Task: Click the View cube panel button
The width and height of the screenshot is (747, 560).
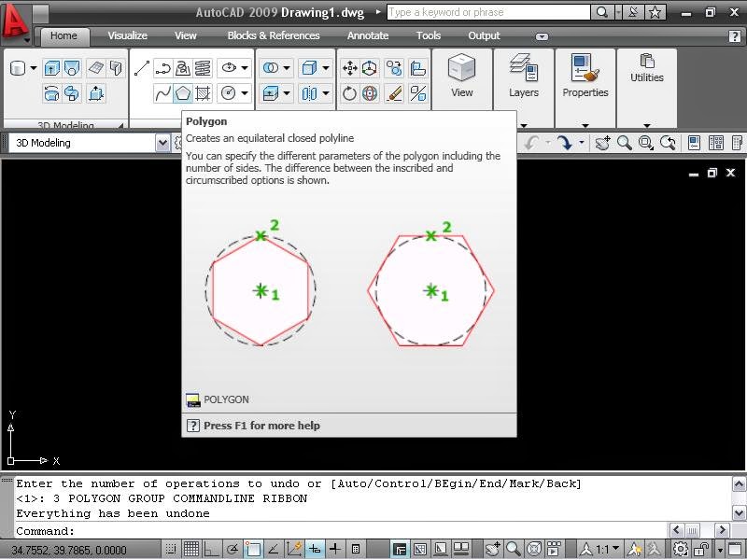Action: tap(461, 77)
